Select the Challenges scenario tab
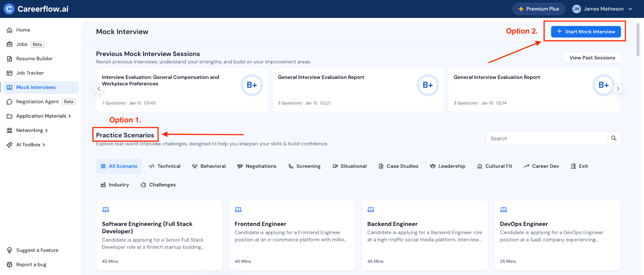 tap(158, 185)
